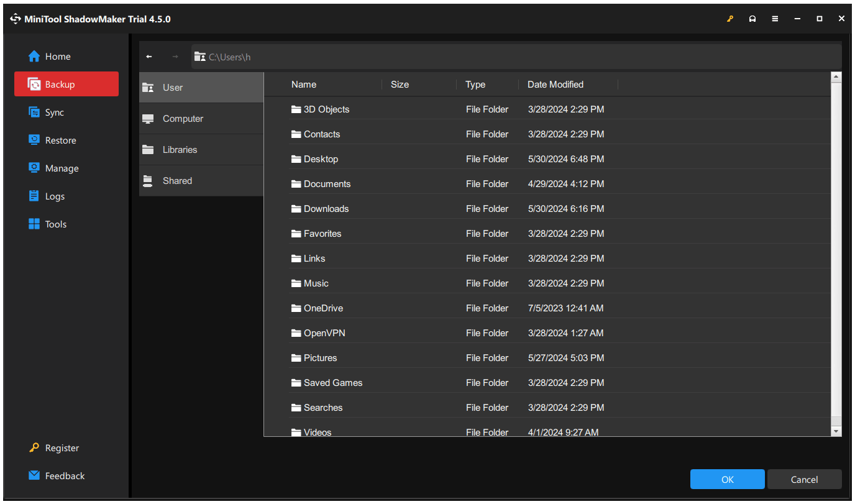Click the Manage icon in the sidebar
Viewport: 855px width, 504px height.
click(x=34, y=168)
